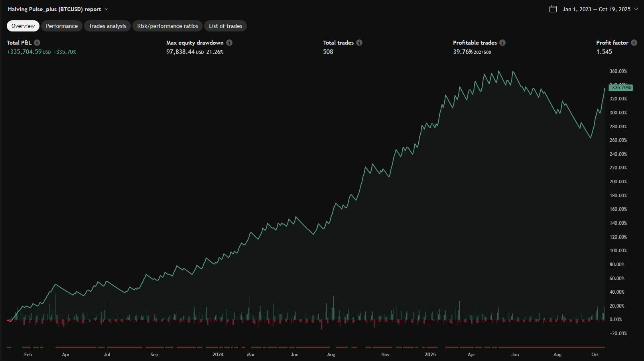Viewport: 644px width, 361px height.
Task: Select the Overview tab
Action: point(23,26)
